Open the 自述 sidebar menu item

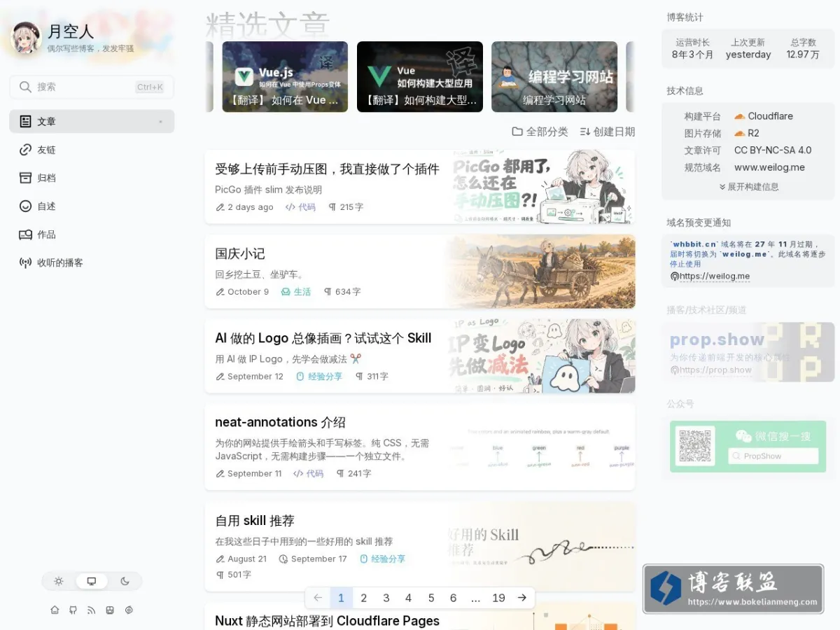pos(92,206)
